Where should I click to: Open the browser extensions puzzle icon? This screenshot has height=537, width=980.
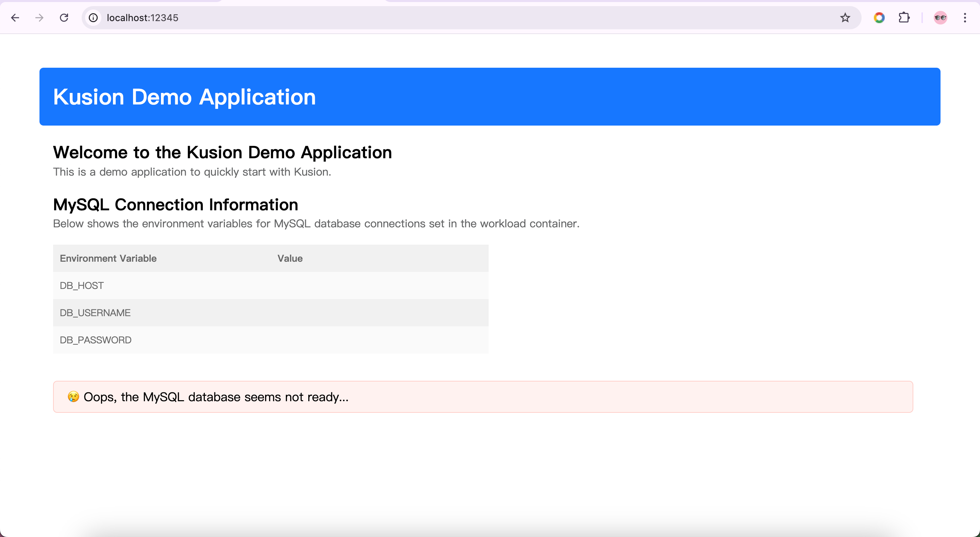[x=904, y=18]
